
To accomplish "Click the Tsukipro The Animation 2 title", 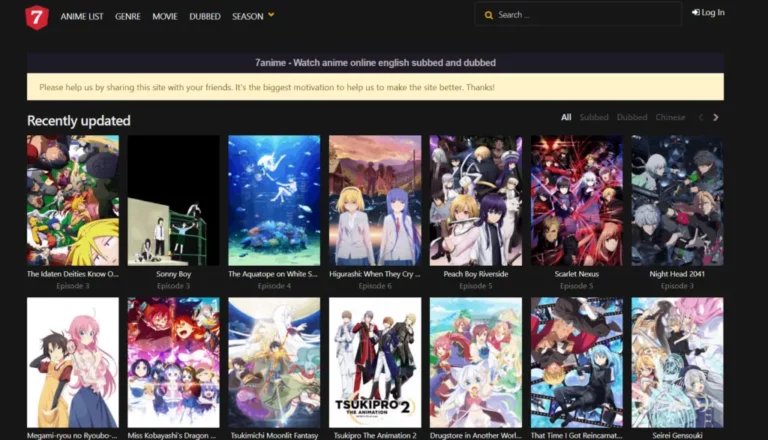I will click(x=375, y=436).
